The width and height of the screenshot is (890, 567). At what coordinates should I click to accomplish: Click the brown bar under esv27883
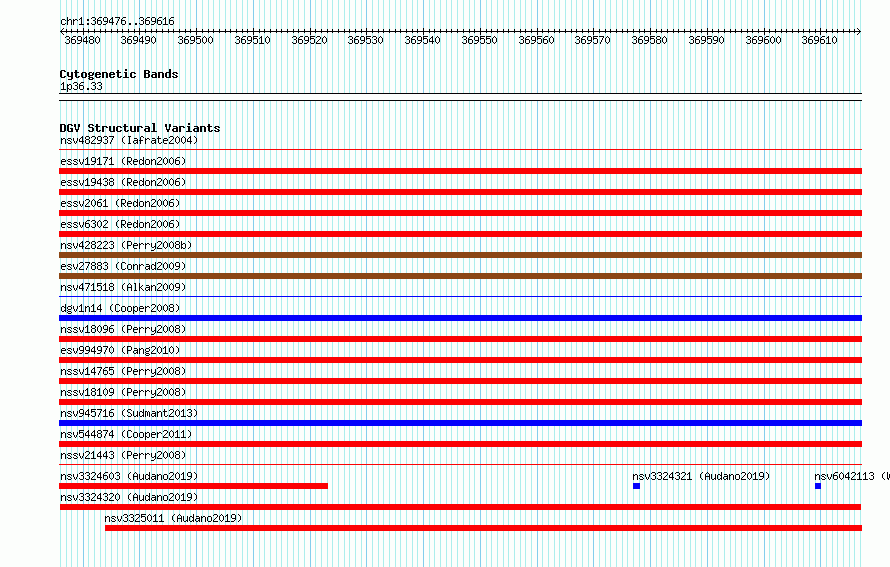(460, 276)
